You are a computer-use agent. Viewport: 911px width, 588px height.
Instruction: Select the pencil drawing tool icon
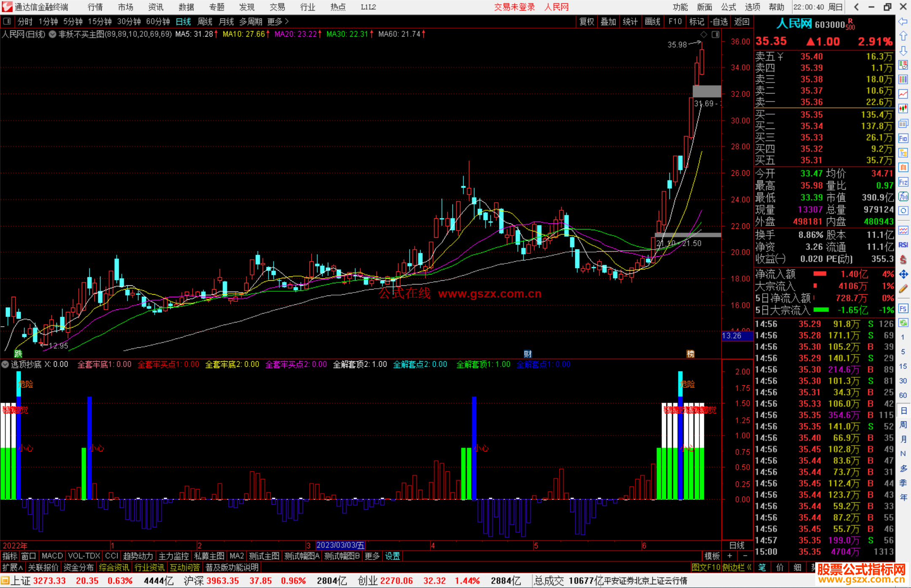coord(903,289)
